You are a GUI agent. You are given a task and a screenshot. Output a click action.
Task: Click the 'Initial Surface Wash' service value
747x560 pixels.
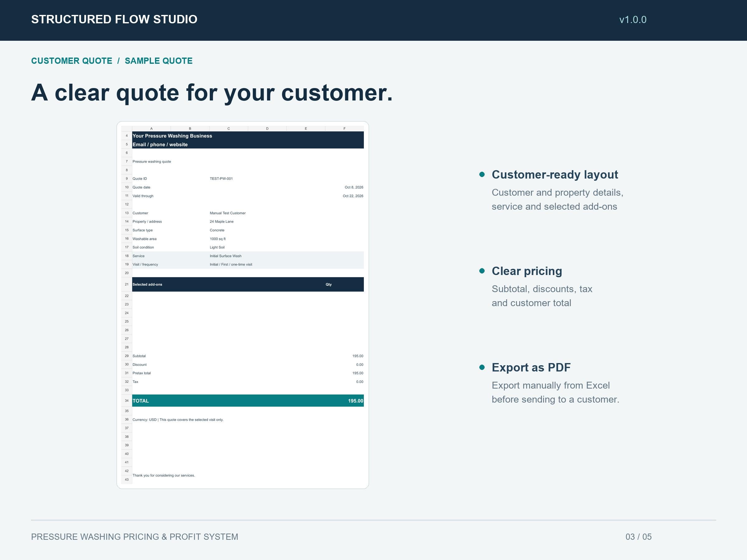tap(226, 256)
